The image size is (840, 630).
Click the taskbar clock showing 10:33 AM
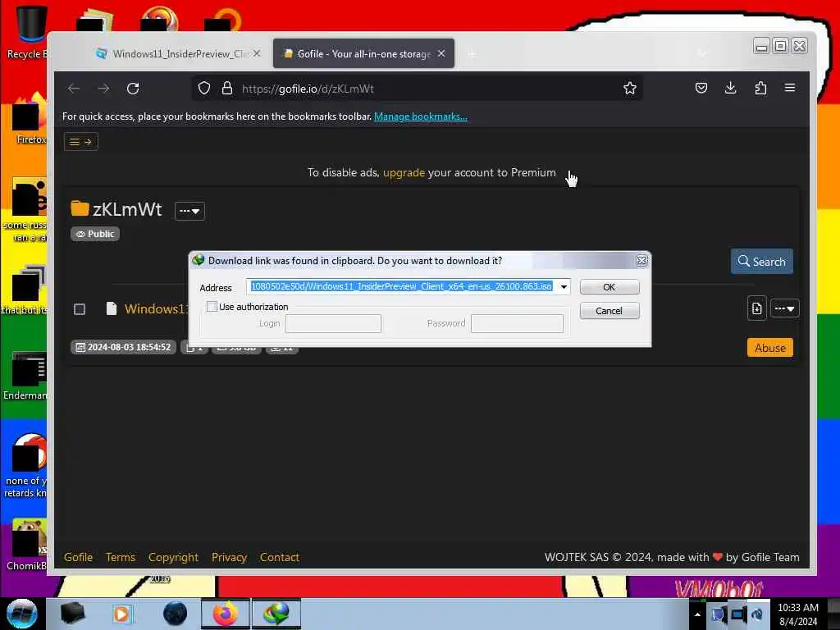(797, 614)
